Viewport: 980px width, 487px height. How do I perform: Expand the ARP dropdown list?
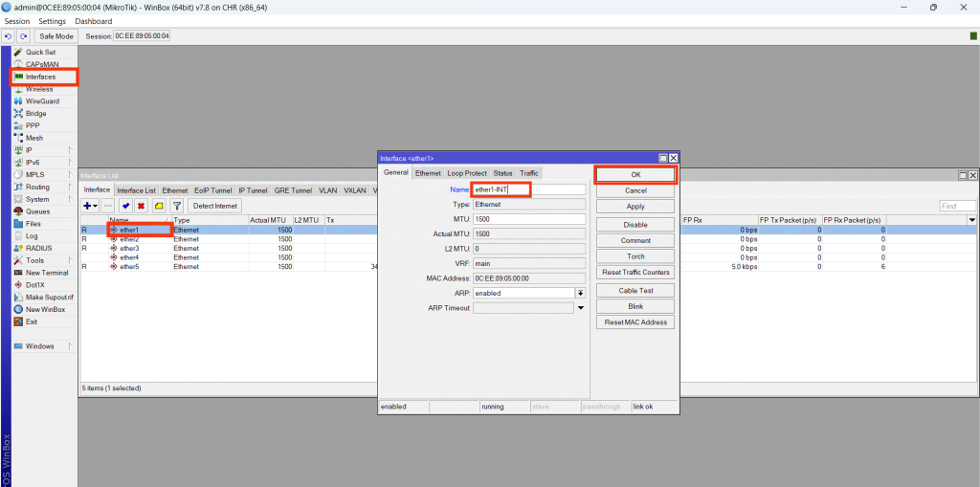click(580, 293)
